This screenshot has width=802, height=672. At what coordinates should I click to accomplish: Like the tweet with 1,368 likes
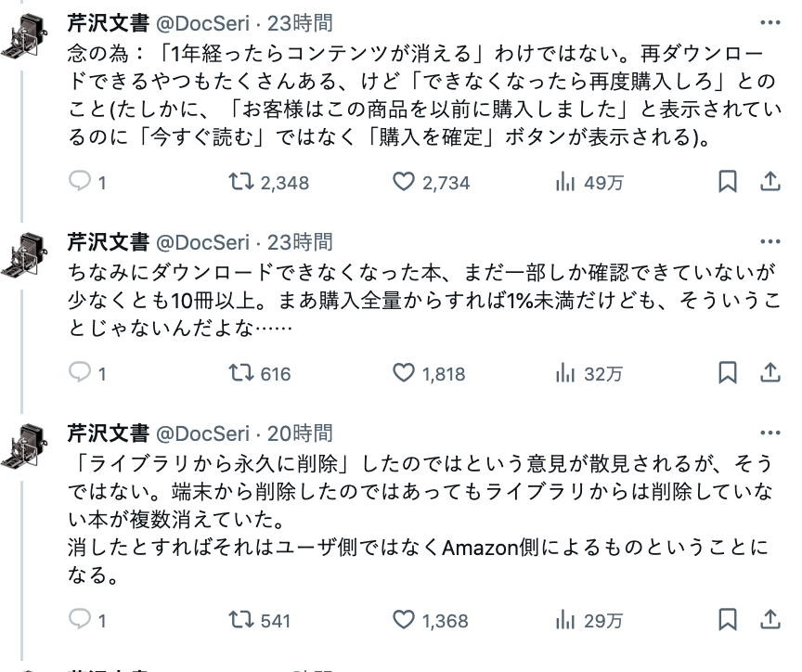(403, 619)
